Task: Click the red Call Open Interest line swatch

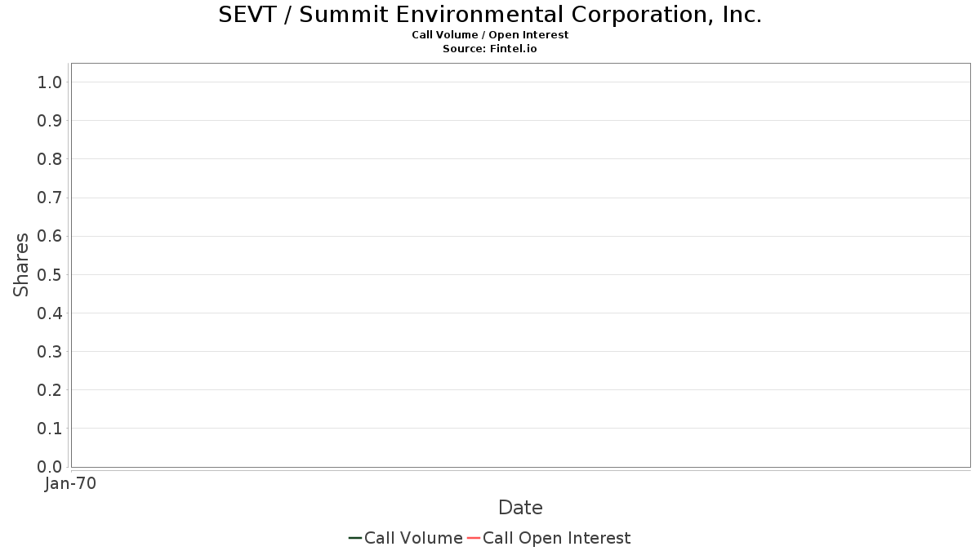Action: point(473,538)
